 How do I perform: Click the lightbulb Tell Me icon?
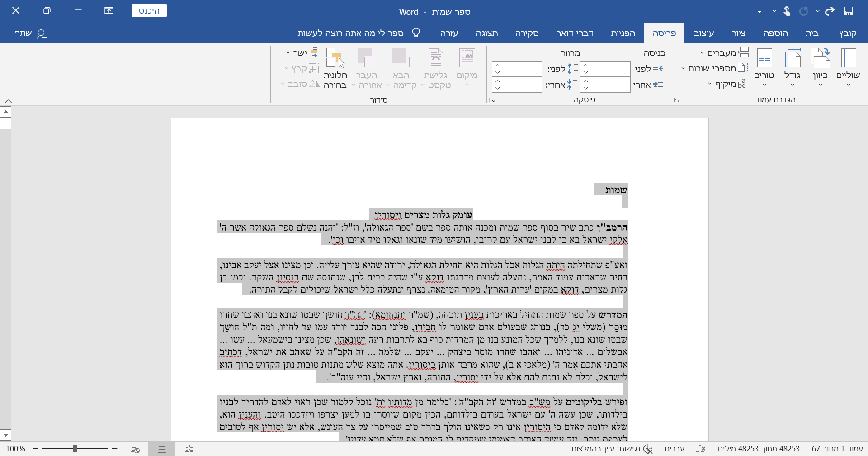(416, 33)
